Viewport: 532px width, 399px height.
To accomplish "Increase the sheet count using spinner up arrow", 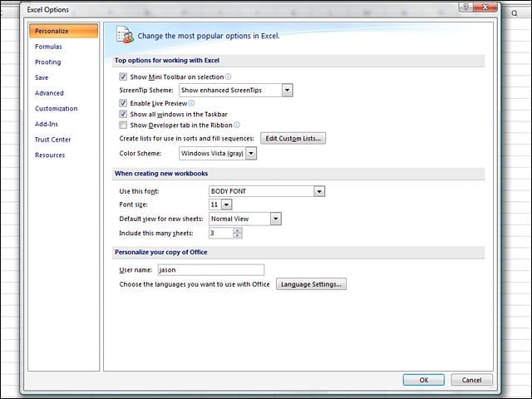I will tap(238, 231).
